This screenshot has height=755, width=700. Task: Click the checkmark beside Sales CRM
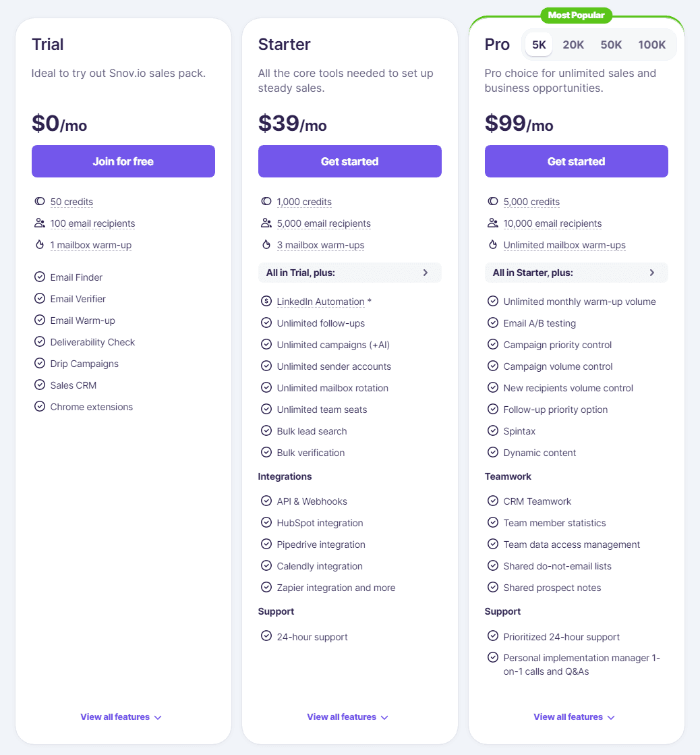coord(40,385)
